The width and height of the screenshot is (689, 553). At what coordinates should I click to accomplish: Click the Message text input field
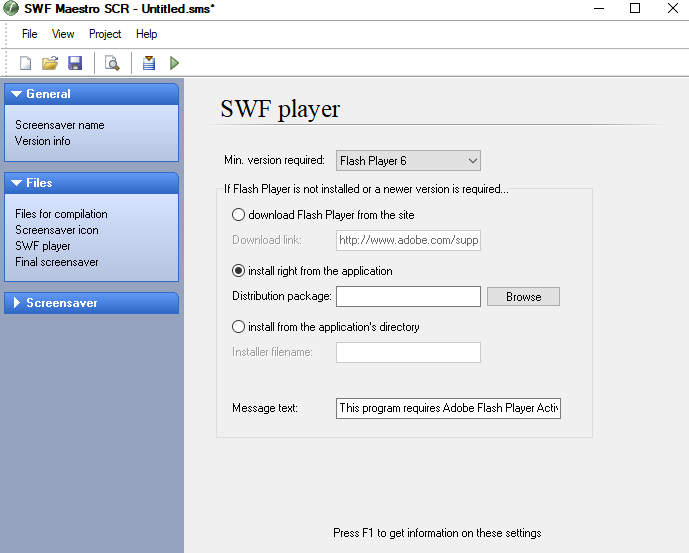click(x=448, y=408)
